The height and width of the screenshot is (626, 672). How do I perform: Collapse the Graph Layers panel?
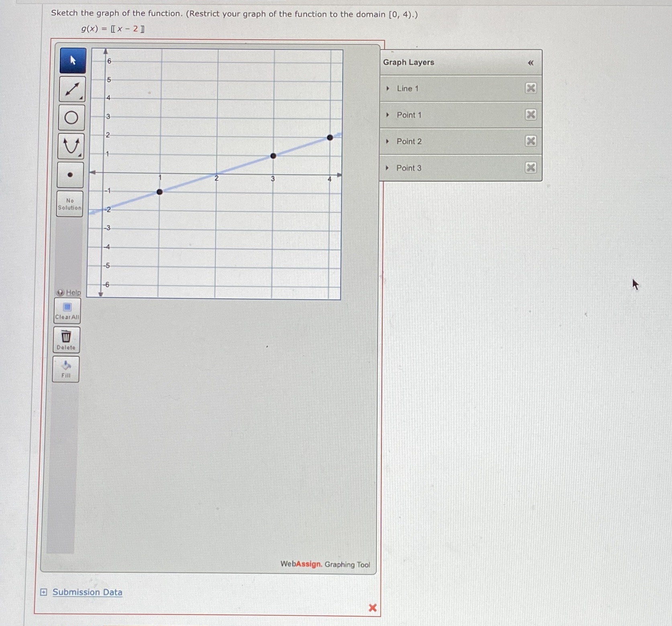[531, 63]
